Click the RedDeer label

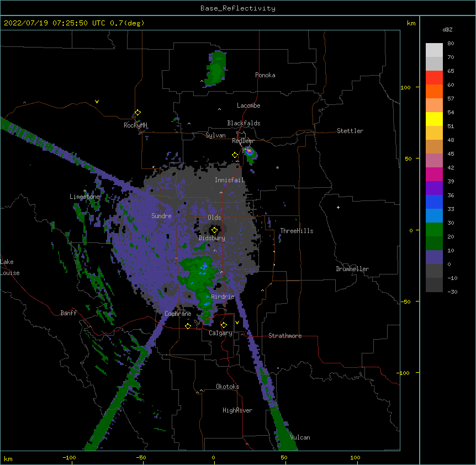243,141
